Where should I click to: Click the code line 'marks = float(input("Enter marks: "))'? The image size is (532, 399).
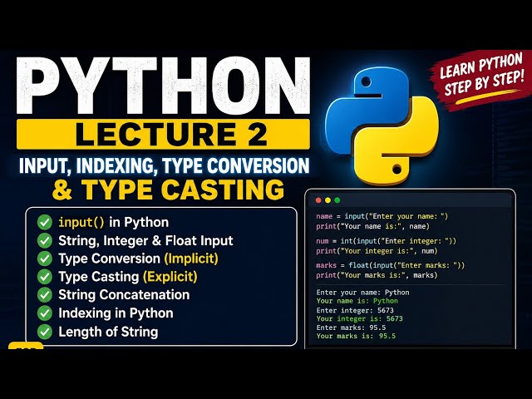[x=390, y=265]
